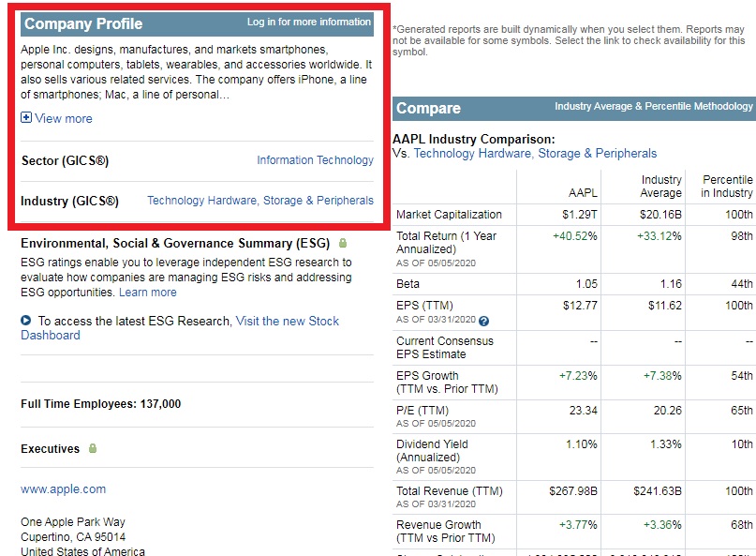
Task: Click the Total Return +40.52% value
Action: pos(574,236)
